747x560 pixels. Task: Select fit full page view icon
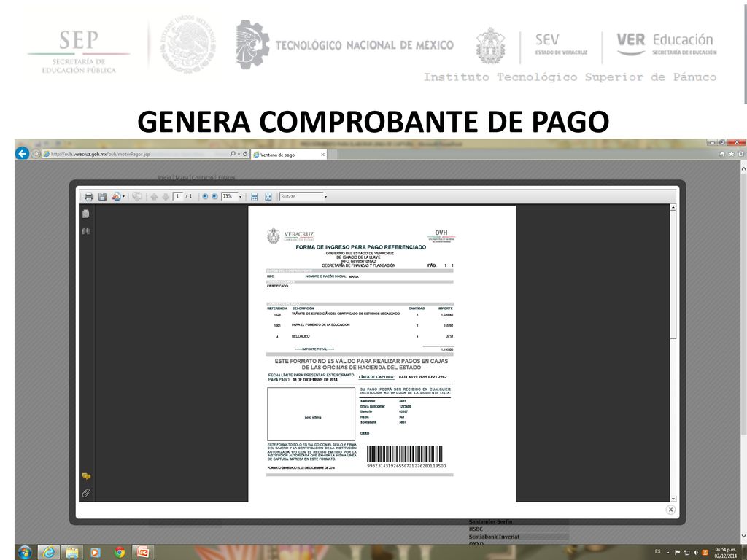click(x=268, y=197)
